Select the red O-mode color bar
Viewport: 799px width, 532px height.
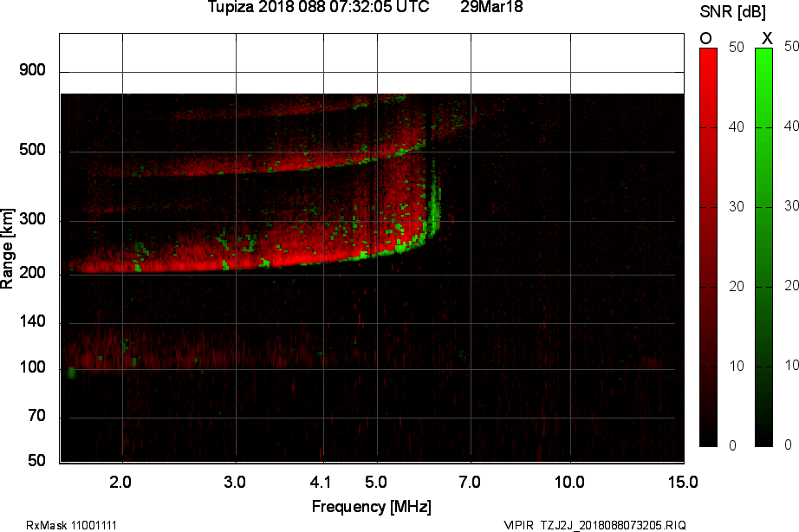click(708, 247)
